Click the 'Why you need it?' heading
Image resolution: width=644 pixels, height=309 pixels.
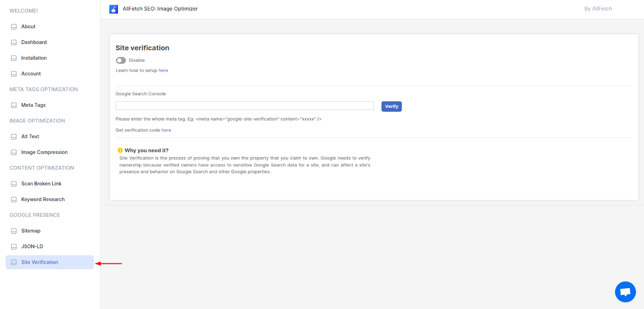click(x=147, y=150)
